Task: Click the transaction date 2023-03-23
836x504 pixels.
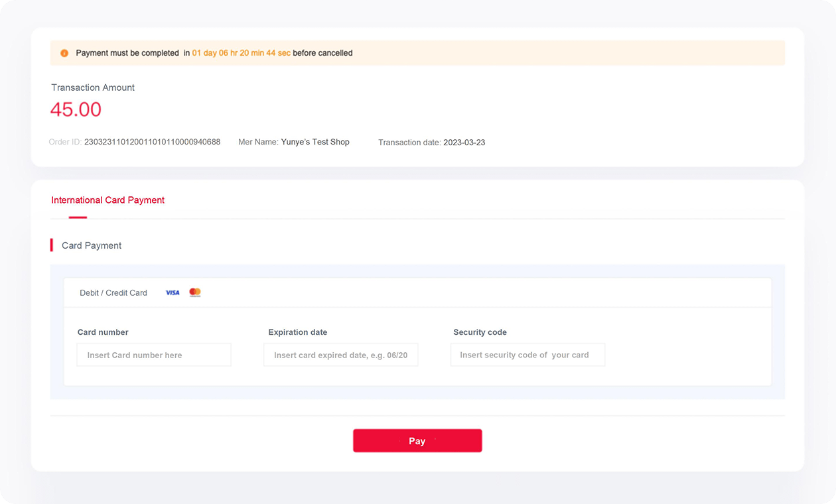Action: [x=464, y=143]
